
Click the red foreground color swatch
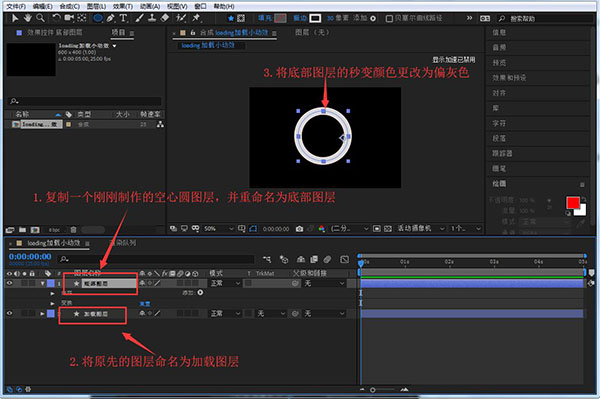pos(573,203)
